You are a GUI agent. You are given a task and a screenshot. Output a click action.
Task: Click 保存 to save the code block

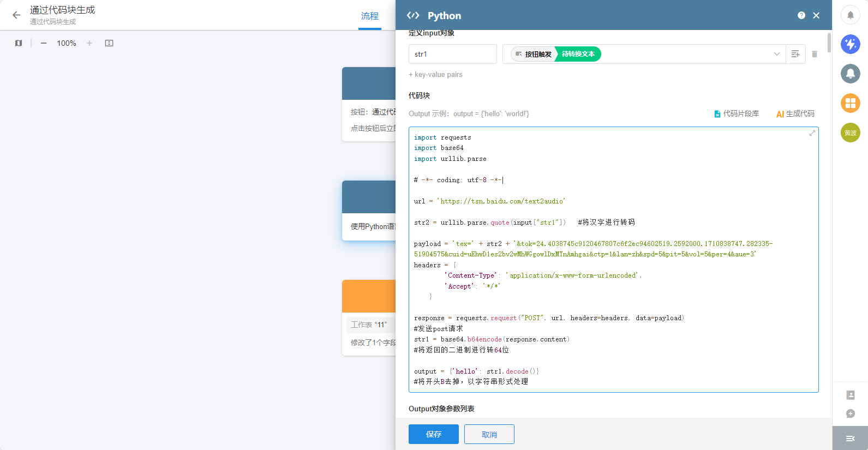pyautogui.click(x=433, y=434)
